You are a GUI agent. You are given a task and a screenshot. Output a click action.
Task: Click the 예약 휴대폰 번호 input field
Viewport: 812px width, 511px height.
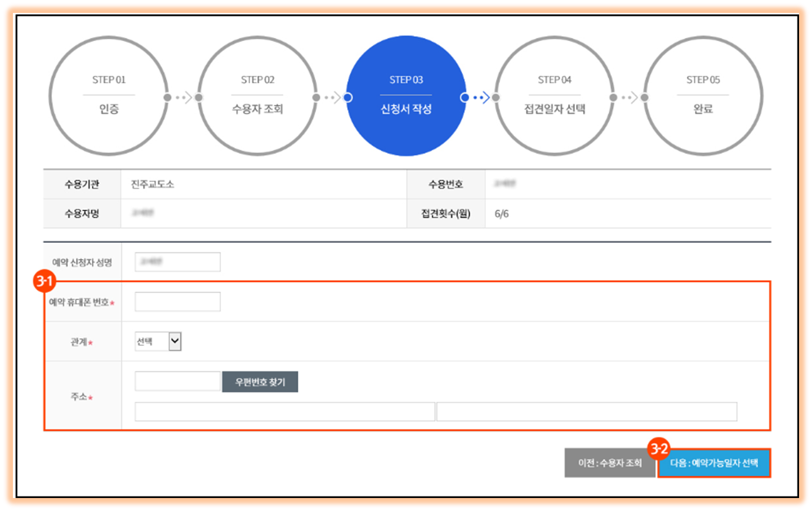(x=177, y=301)
